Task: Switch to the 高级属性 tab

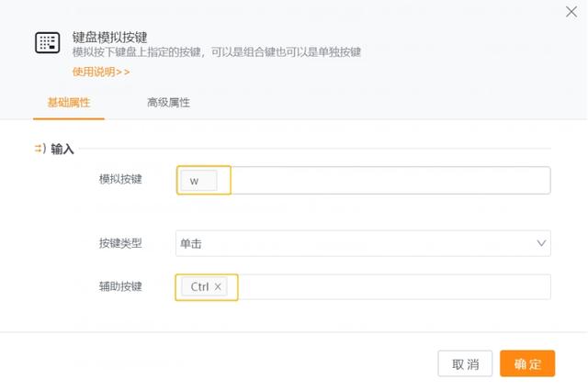Action: click(x=168, y=102)
